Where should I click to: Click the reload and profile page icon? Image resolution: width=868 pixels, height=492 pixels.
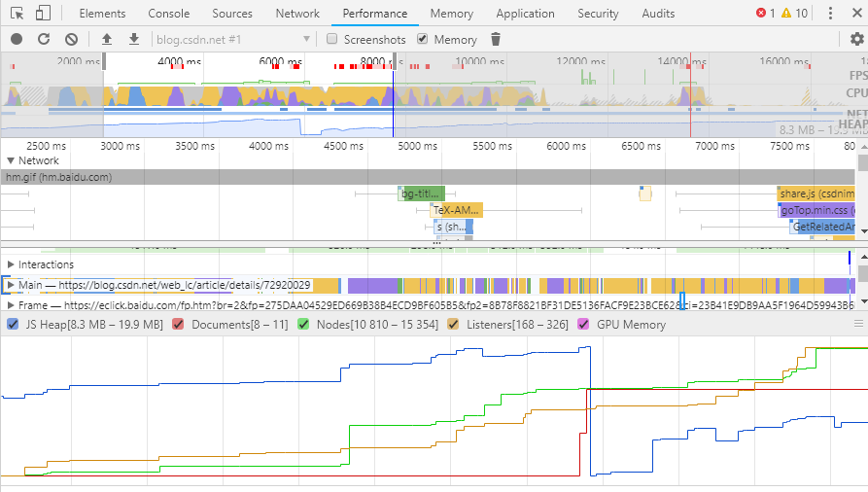click(x=44, y=39)
